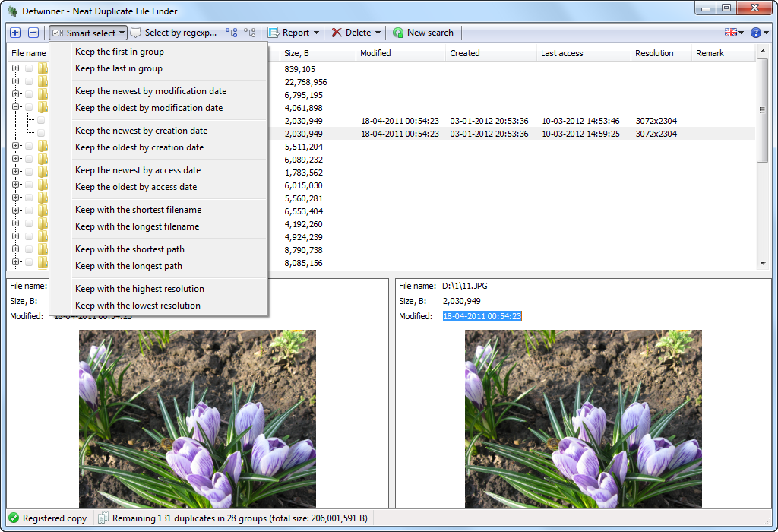
Task: Check the box for the 2,030,949 file row highlighted gray
Action: point(41,134)
